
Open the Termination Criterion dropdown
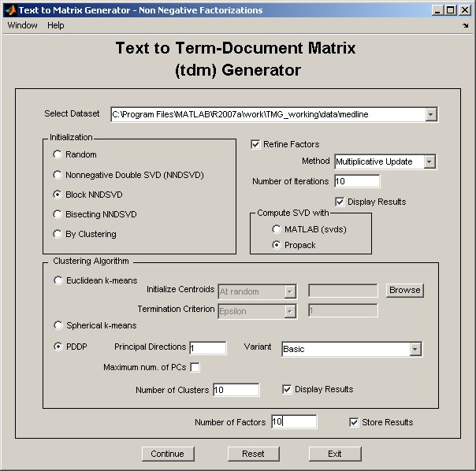pyautogui.click(x=257, y=311)
